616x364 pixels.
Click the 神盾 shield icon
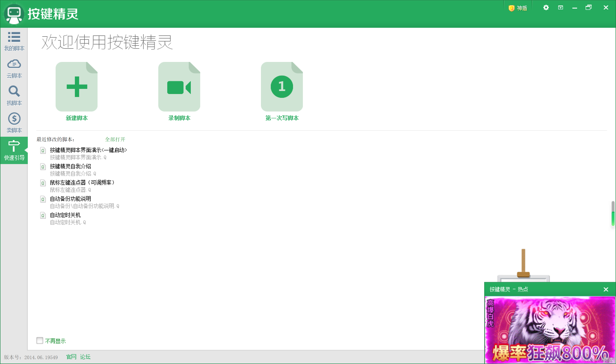[511, 8]
